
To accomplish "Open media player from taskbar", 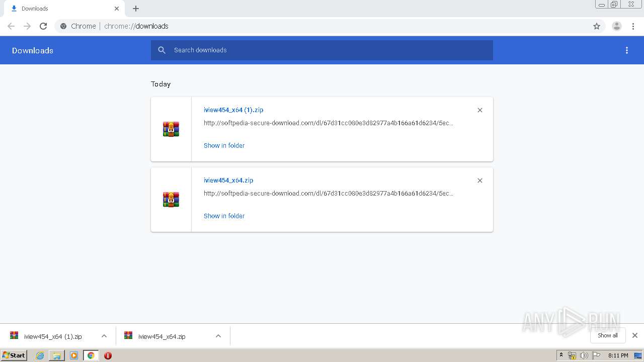I will (74, 355).
